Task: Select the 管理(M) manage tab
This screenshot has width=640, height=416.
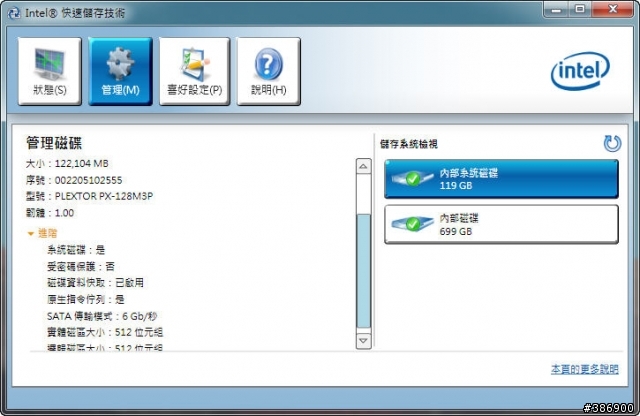Action: coord(120,71)
